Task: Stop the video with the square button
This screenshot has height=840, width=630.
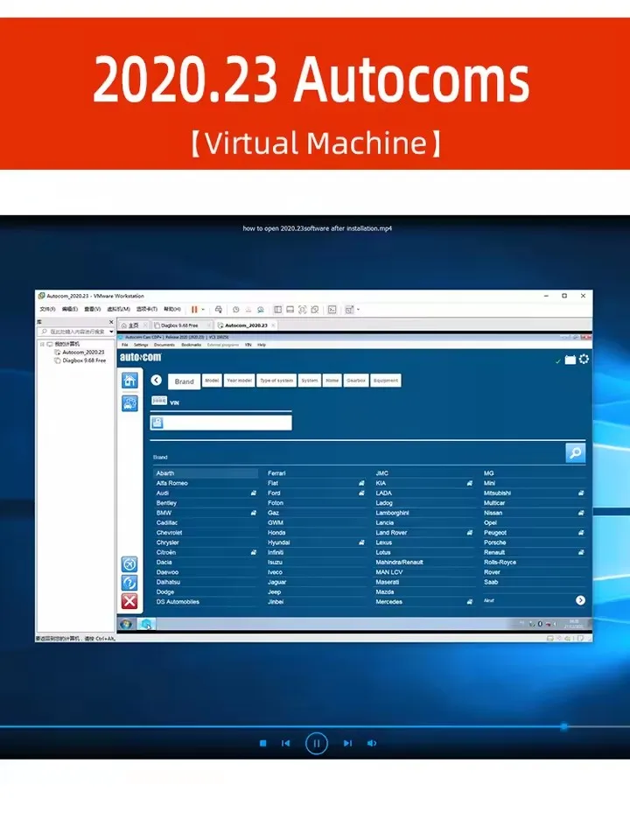Action: tap(262, 744)
